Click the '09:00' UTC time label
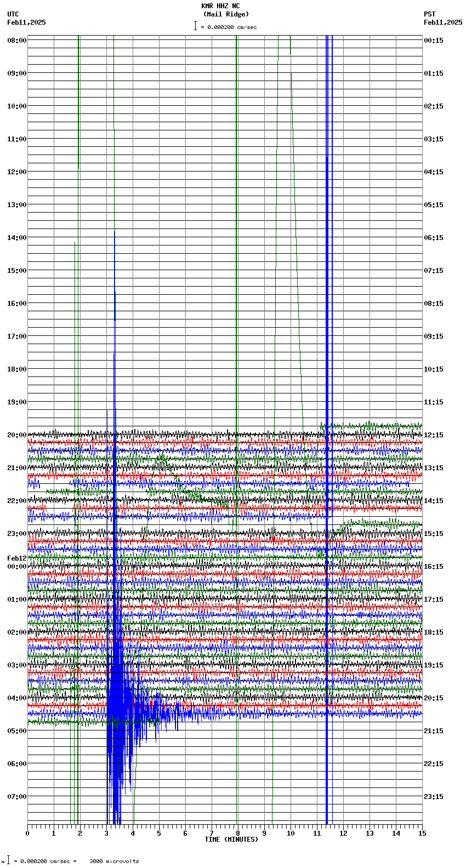The width and height of the screenshot is (466, 868). 17,73
